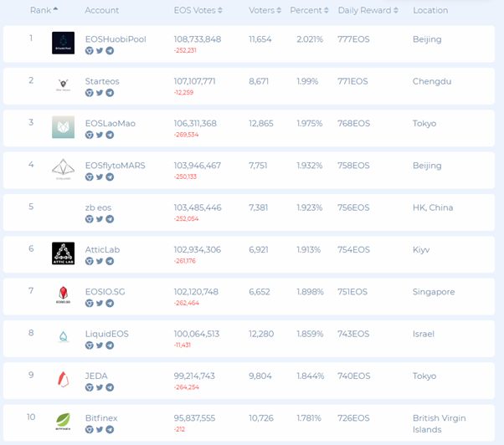Screen dimensions: 504x445
Task: Click the EOSIO.SG logo thumbnail
Action: coord(64,295)
